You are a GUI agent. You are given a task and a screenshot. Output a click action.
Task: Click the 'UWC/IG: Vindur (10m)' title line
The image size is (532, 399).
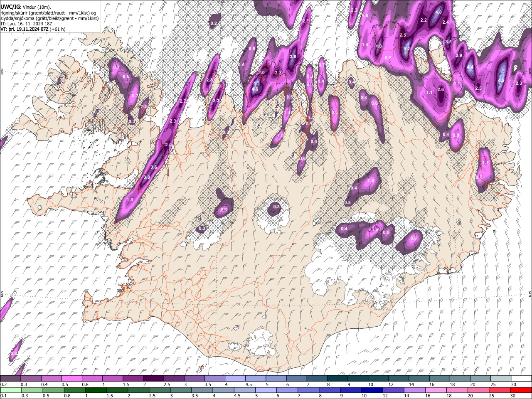26,7
